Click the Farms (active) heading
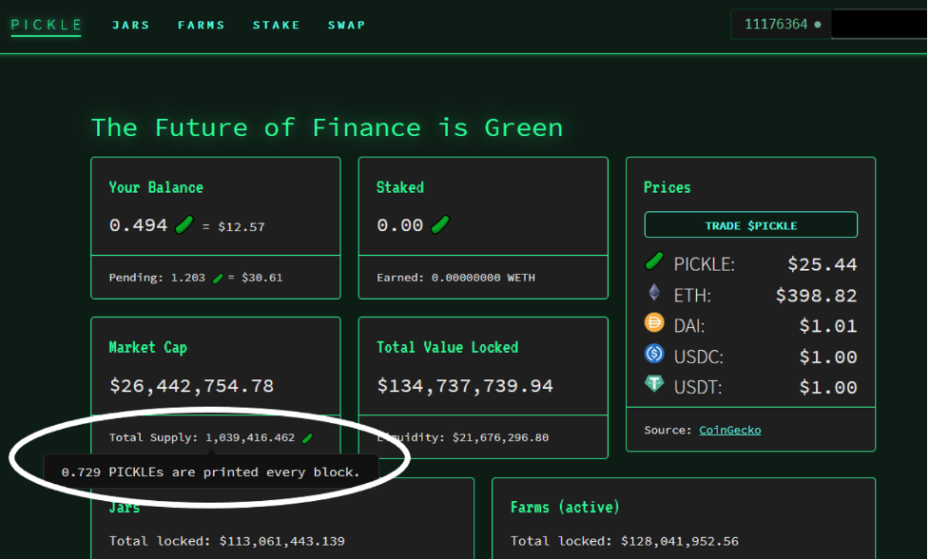The width and height of the screenshot is (929, 560). (565, 508)
